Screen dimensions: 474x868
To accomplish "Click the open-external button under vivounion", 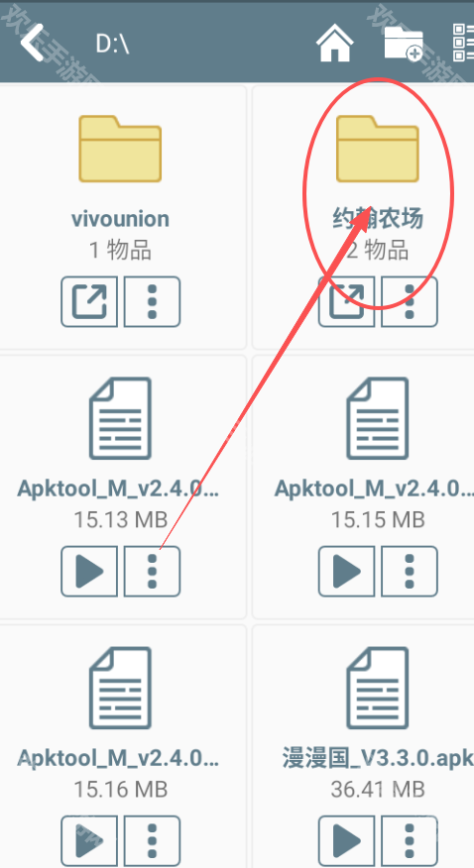I will point(89,301).
